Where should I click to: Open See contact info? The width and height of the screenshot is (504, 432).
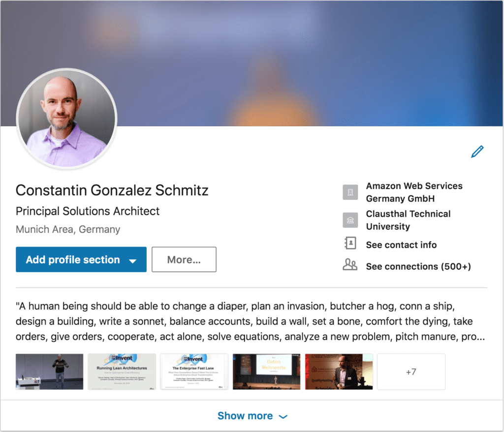[x=401, y=245]
